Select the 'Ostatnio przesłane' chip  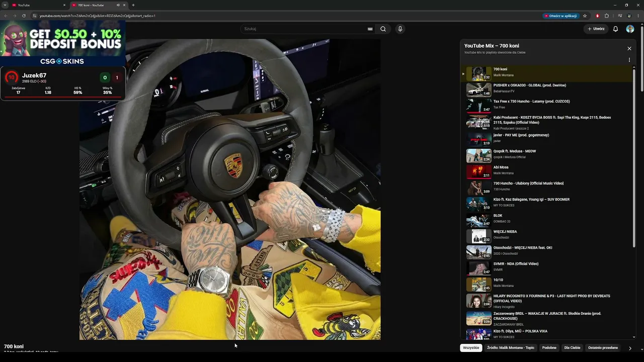603,348
